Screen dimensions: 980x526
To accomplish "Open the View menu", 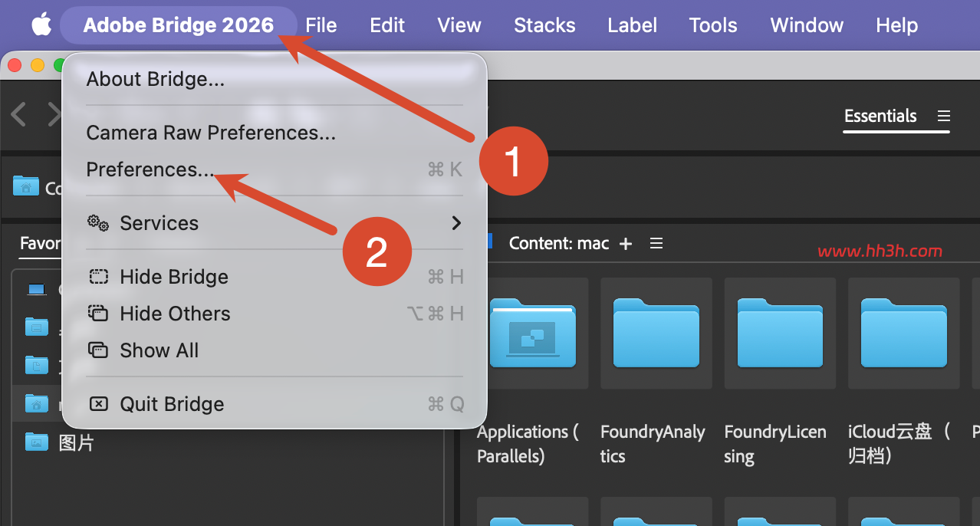I will click(459, 25).
